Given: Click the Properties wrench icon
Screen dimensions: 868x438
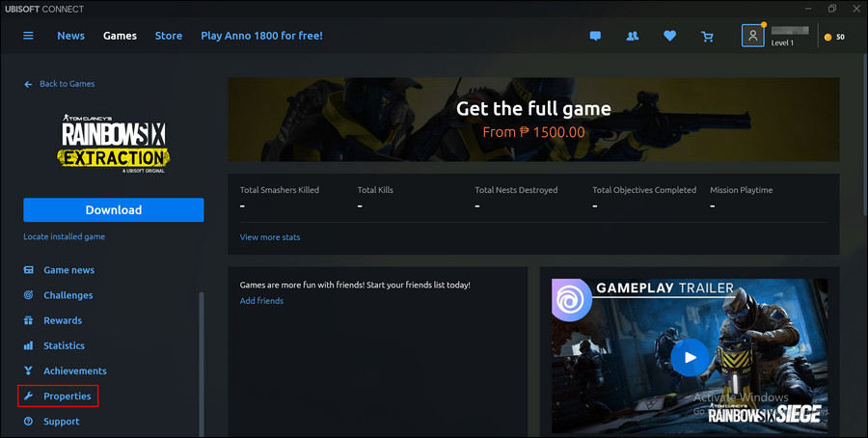Looking at the screenshot, I should (x=28, y=396).
